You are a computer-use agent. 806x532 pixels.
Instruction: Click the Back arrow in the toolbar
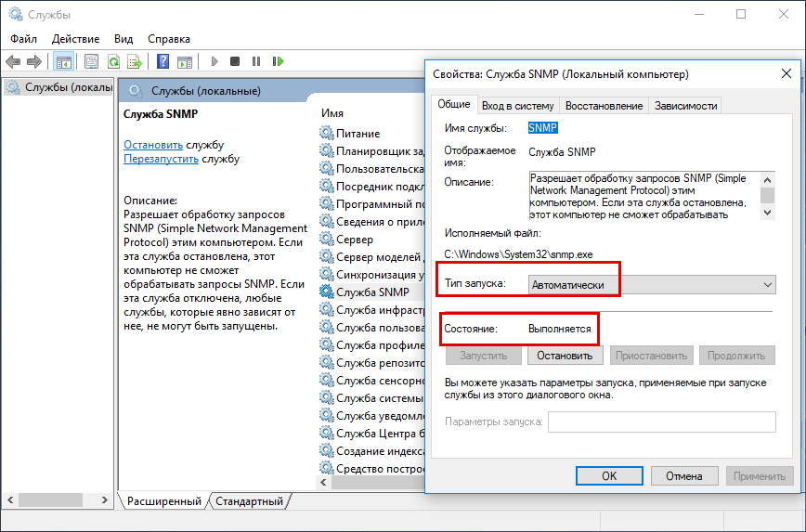[13, 61]
